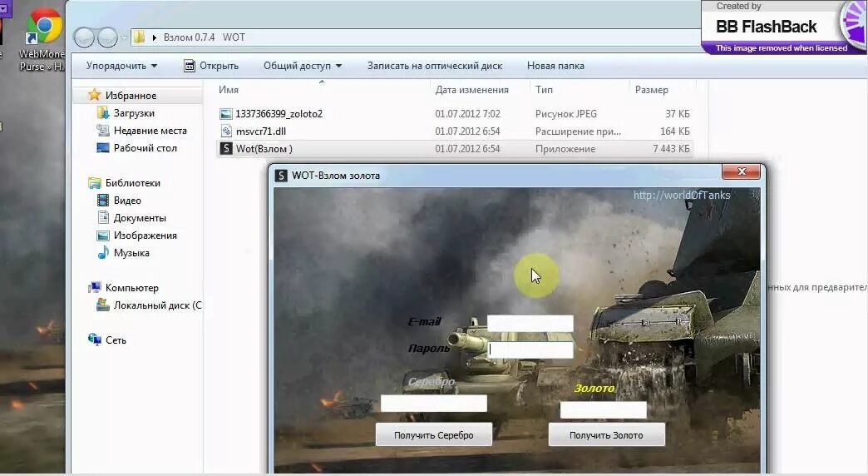Click the E-mail input field
Viewport: 868px width, 476px height.
pyautogui.click(x=530, y=323)
